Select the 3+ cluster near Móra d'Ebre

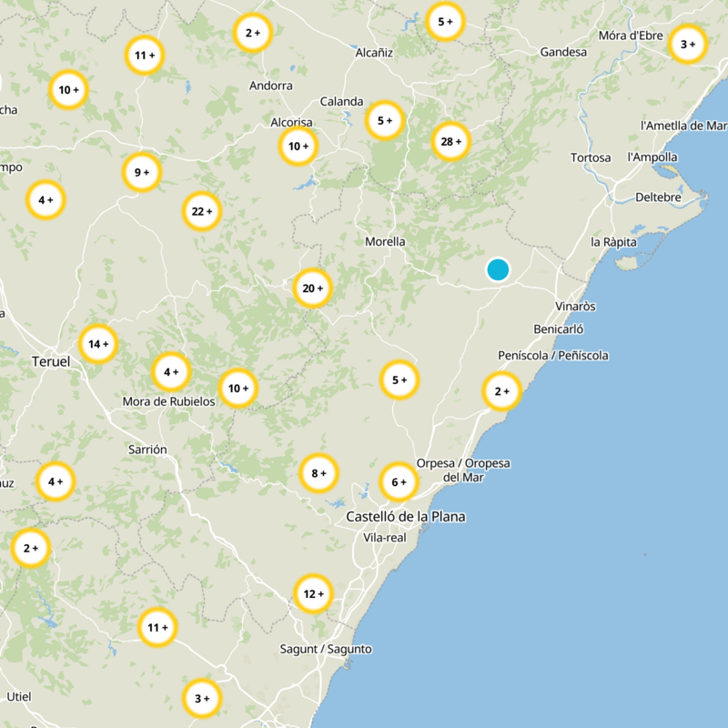[689, 42]
